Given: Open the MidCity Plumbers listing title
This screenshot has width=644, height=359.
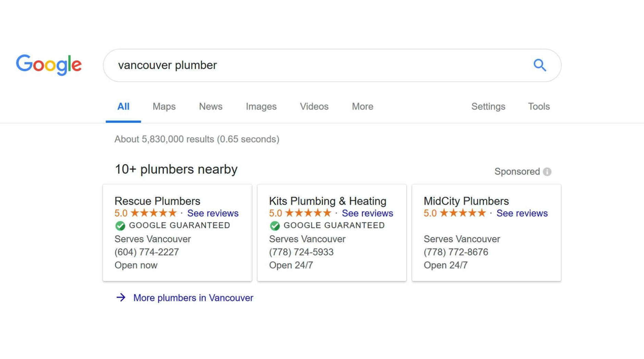Looking at the screenshot, I should click(x=466, y=201).
